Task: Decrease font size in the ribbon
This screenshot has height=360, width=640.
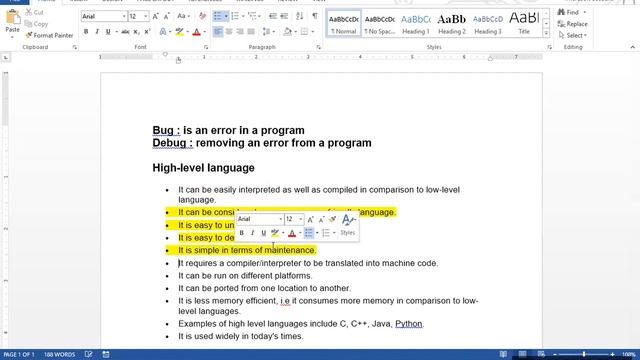Action: click(x=167, y=16)
